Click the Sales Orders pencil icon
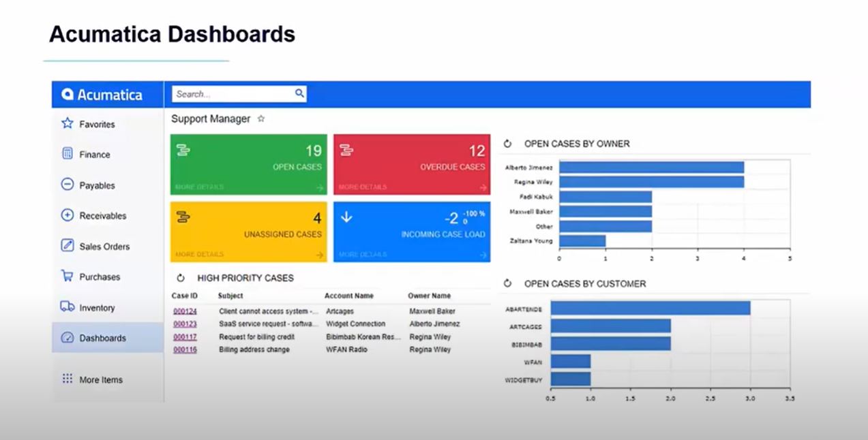 pyautogui.click(x=67, y=245)
